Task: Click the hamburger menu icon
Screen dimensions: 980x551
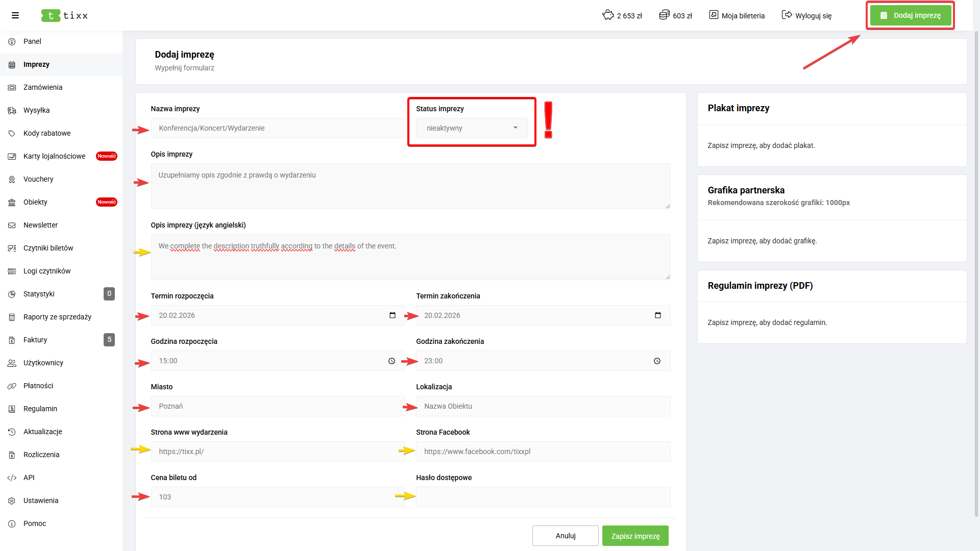Action: point(15,15)
